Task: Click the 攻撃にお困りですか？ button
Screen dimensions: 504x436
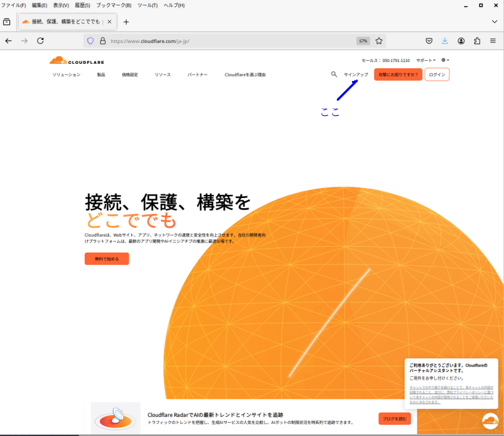Action: point(398,75)
